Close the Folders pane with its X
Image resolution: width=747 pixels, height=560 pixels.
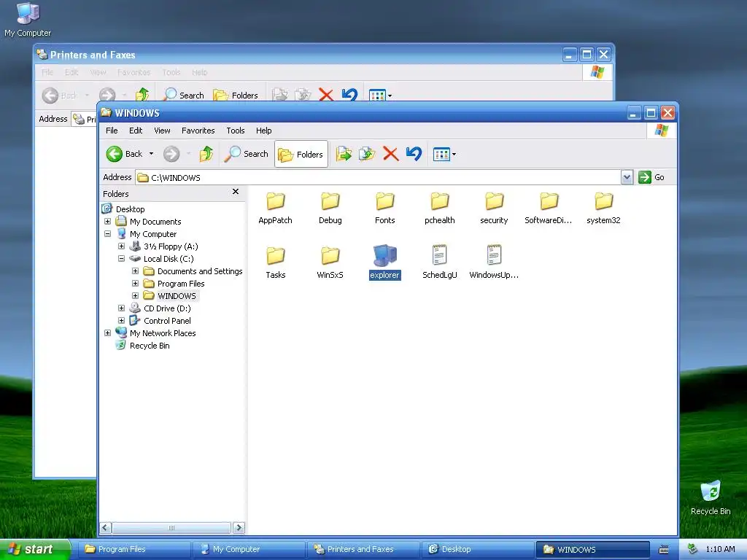236,192
